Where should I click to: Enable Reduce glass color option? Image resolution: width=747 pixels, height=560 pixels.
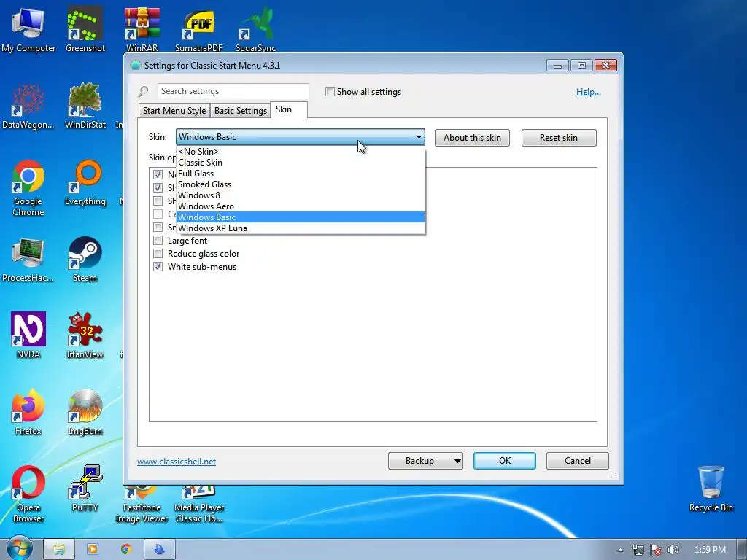coord(158,254)
